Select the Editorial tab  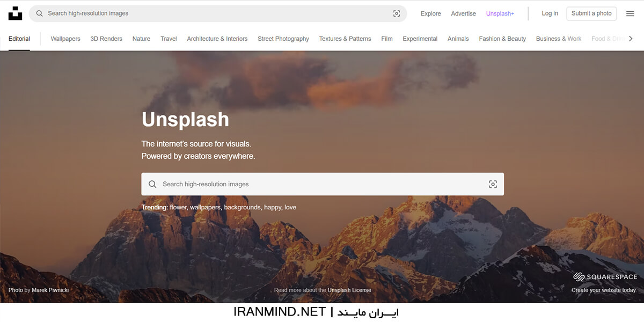pos(19,39)
